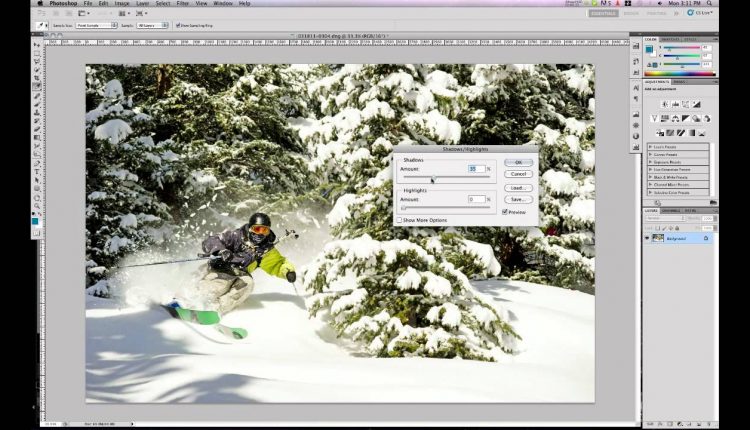750x430 pixels.
Task: Select the Rectangular Marquee tool
Action: (x=37, y=54)
